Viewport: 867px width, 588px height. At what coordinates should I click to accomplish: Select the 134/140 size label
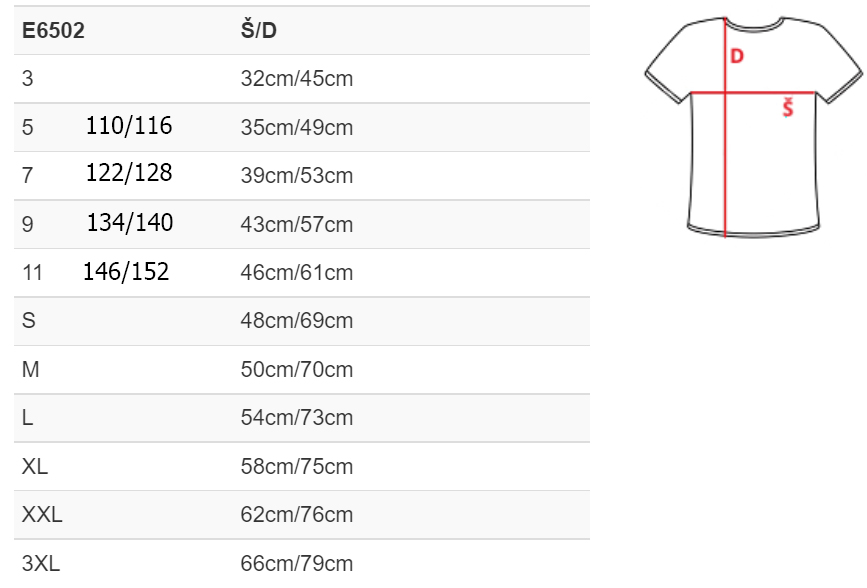click(129, 222)
